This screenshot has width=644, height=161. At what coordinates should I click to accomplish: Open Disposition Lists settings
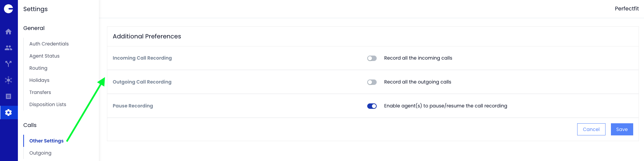(x=48, y=104)
